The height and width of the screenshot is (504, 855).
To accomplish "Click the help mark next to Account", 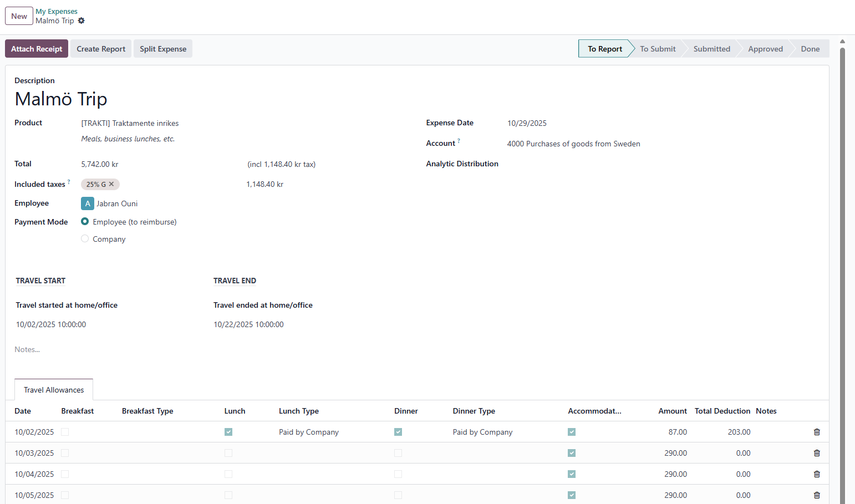I will (459, 141).
